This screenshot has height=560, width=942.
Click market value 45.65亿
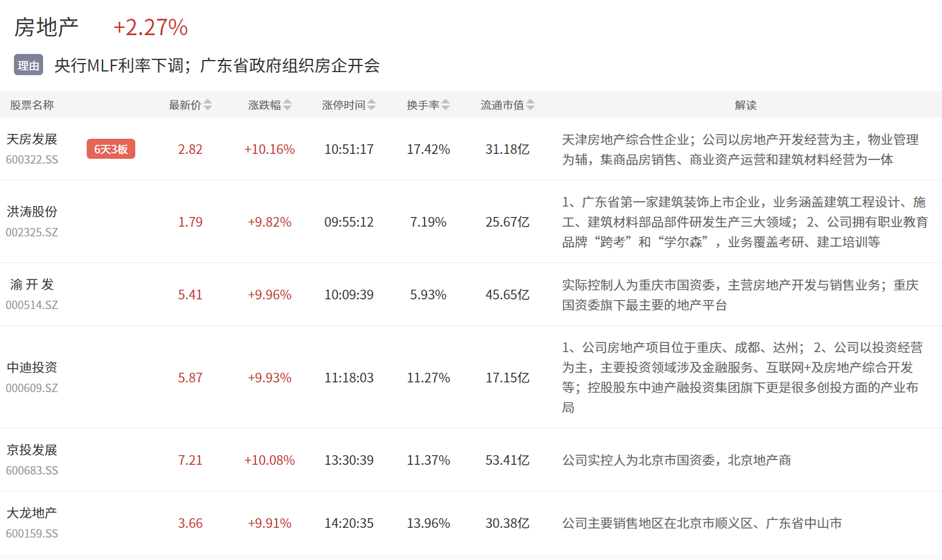507,295
